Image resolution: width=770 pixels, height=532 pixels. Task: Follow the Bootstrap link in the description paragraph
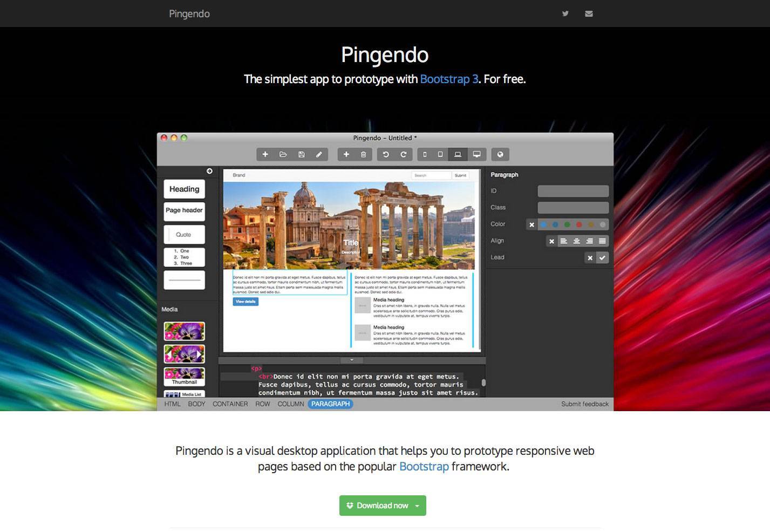(x=424, y=466)
